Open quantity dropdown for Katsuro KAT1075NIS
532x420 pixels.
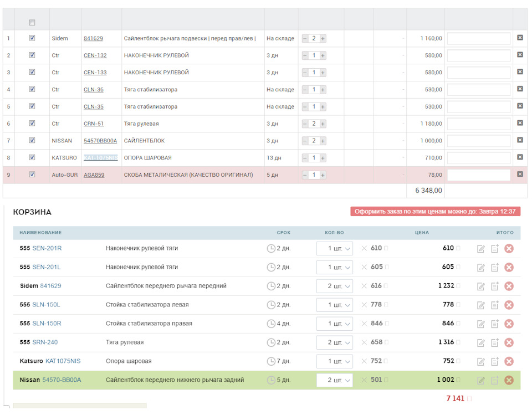click(x=335, y=361)
